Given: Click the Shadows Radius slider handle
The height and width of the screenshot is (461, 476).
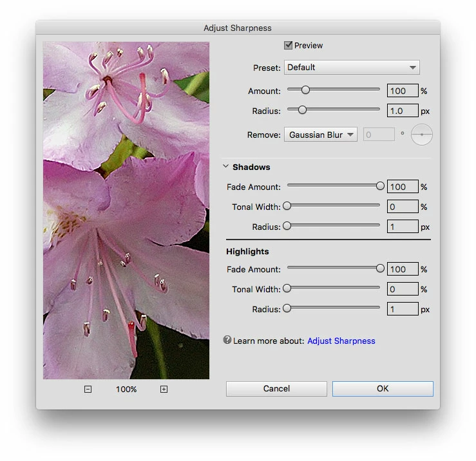Looking at the screenshot, I should coord(287,226).
